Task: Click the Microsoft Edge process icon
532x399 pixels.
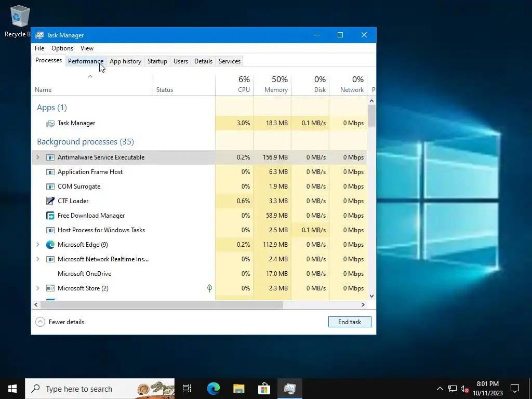Action: 50,245
